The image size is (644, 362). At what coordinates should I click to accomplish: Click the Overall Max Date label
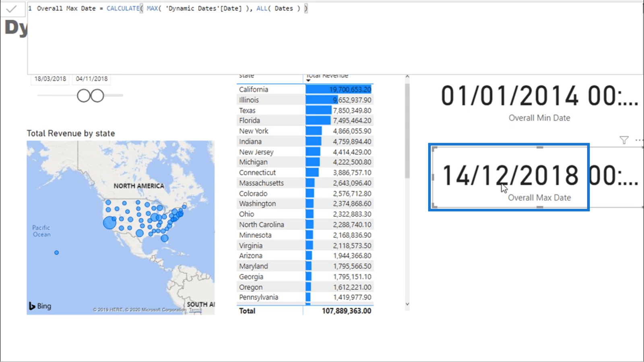click(x=539, y=197)
